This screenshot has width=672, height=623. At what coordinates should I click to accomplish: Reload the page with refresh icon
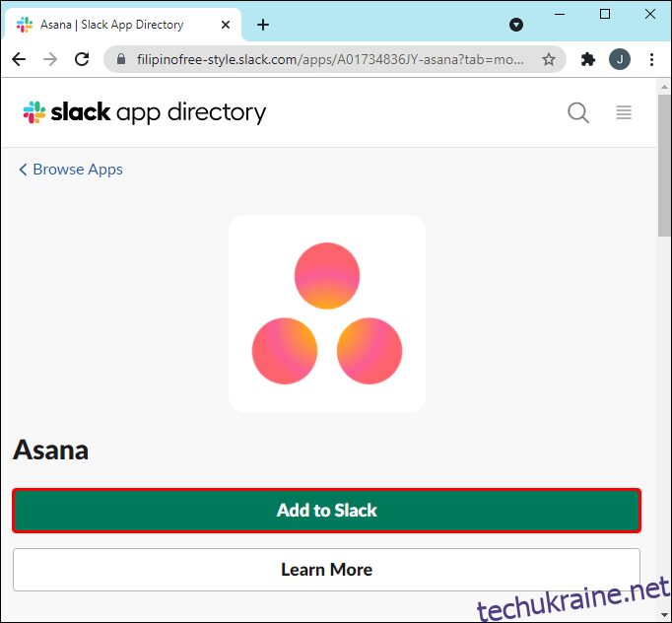(x=82, y=59)
